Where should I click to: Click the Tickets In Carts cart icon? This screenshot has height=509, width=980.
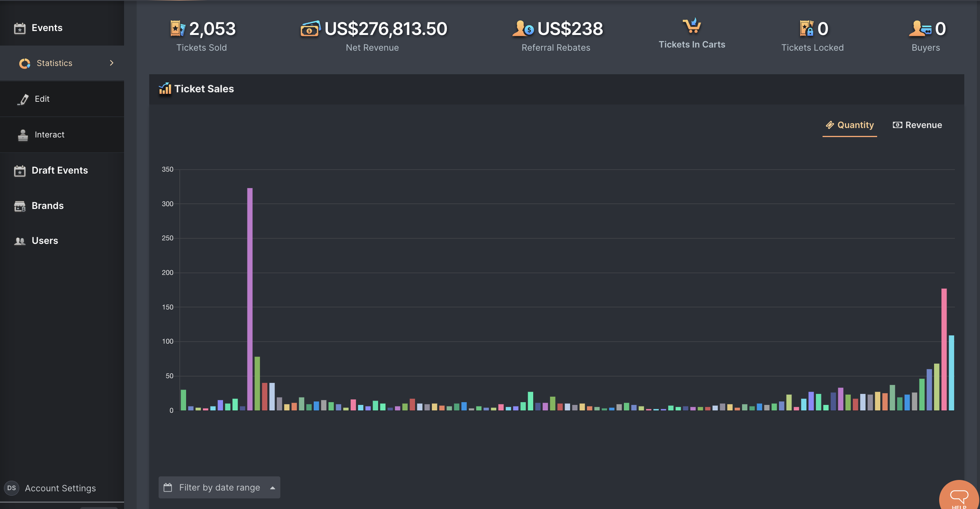pyautogui.click(x=692, y=26)
